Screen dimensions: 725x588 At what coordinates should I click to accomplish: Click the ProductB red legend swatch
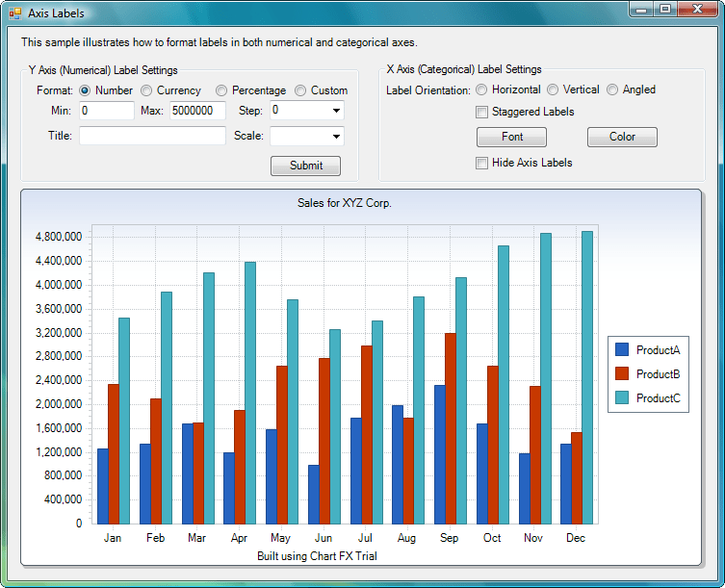(x=621, y=374)
